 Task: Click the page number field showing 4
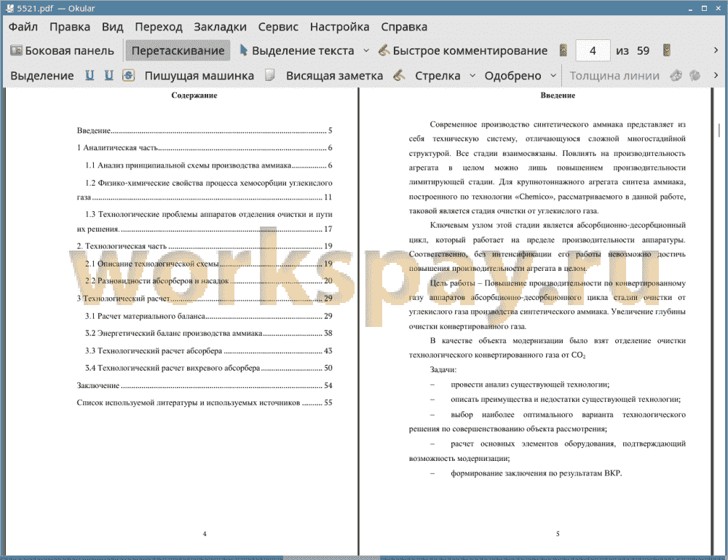pyautogui.click(x=593, y=51)
